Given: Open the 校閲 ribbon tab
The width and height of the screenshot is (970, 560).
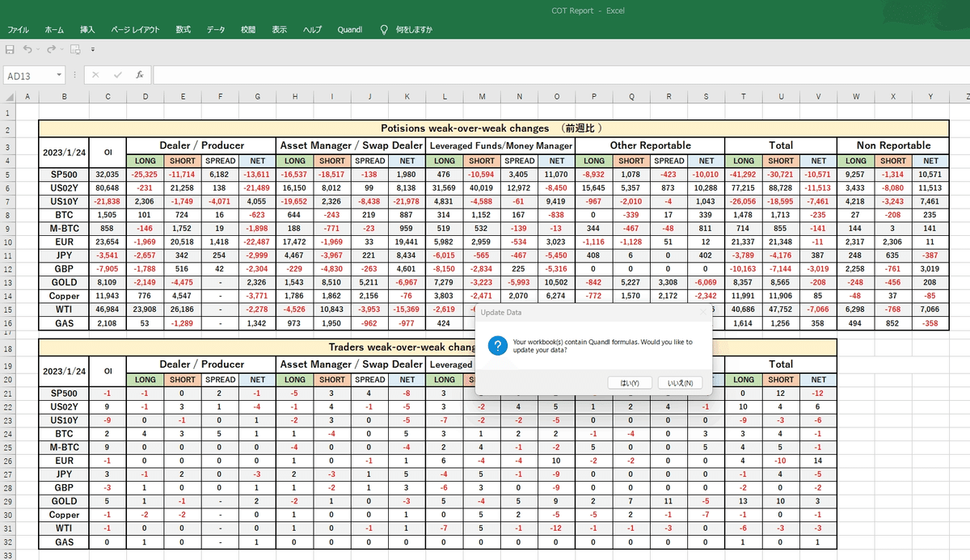Looking at the screenshot, I should [248, 29].
